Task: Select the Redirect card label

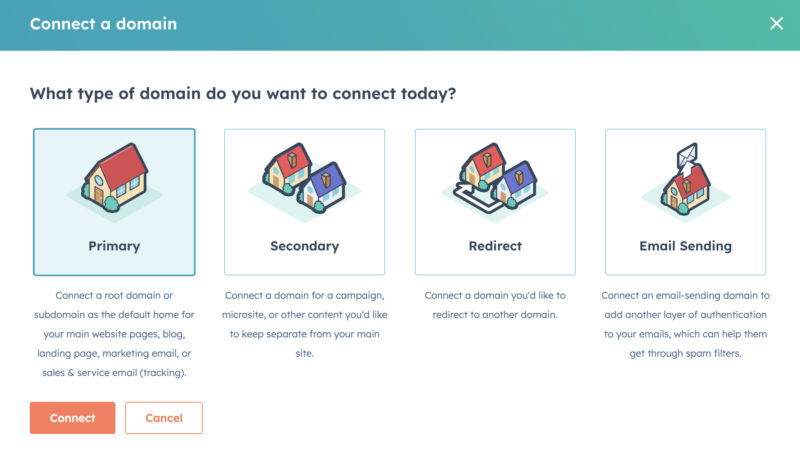Action: point(495,246)
